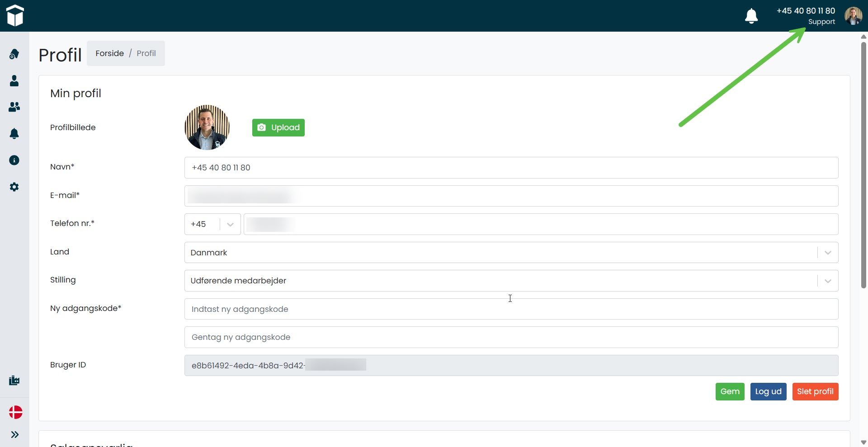Click the red Slet profil button
868x447 pixels.
(x=815, y=391)
